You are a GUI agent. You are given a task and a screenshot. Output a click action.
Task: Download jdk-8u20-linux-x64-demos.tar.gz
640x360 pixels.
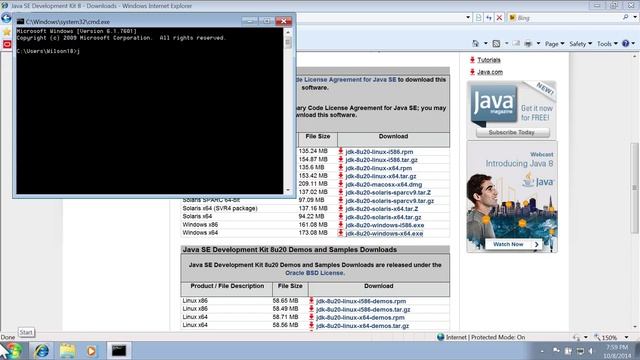pos(362,326)
